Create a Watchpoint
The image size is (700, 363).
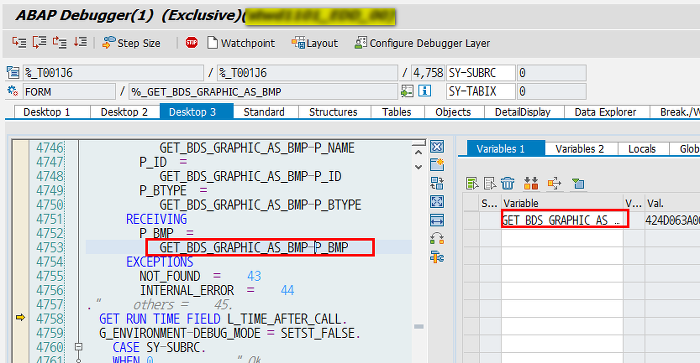[x=242, y=43]
